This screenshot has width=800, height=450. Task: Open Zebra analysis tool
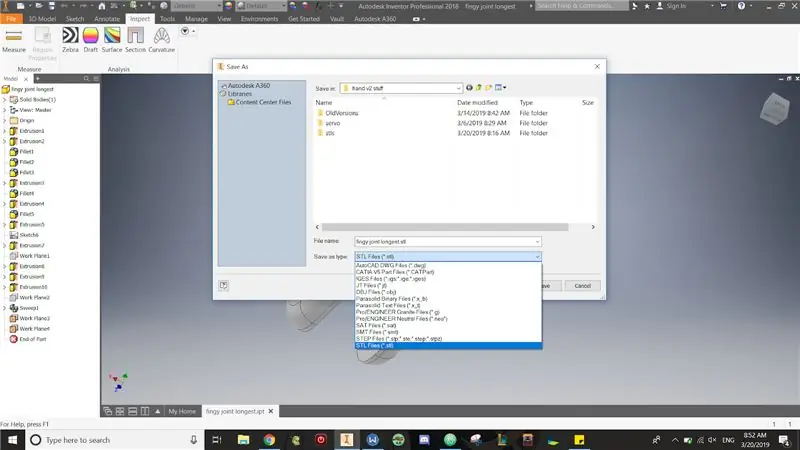70,36
